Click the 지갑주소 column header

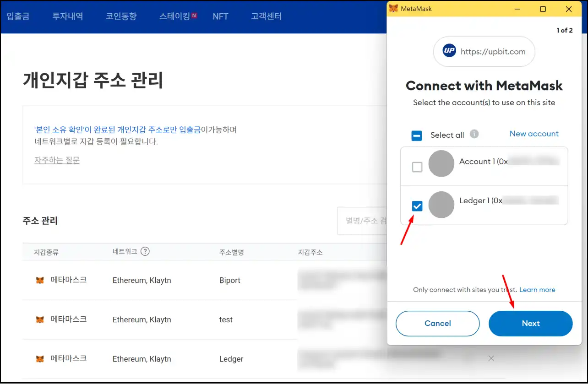(310, 252)
